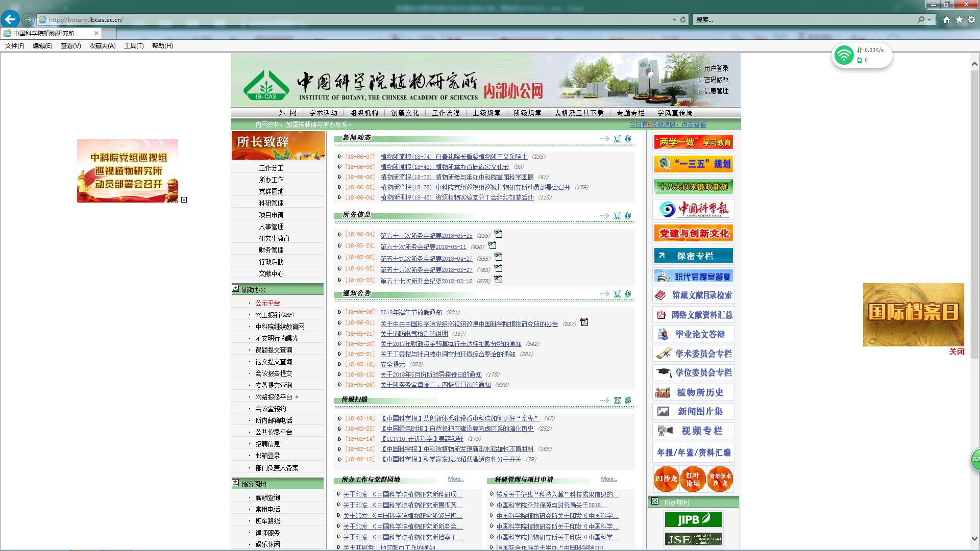This screenshot has height=551, width=980.
Task: Expand the address bar history dropdown
Action: (674, 19)
